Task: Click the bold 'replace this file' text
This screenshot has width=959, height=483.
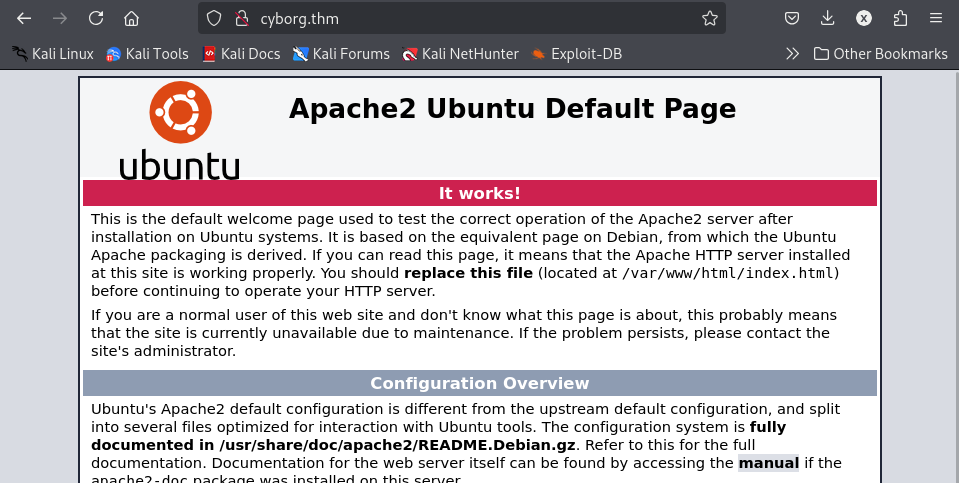Action: [x=468, y=273]
